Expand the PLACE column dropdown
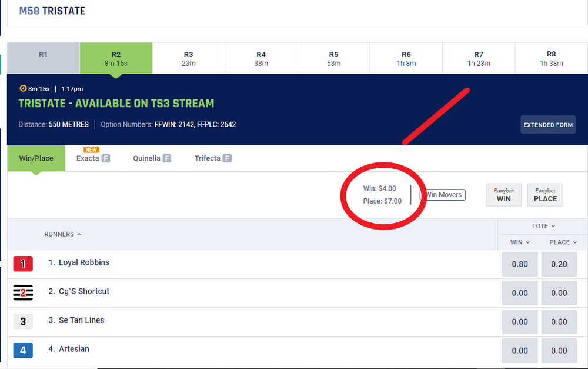The image size is (588, 369). pyautogui.click(x=574, y=242)
